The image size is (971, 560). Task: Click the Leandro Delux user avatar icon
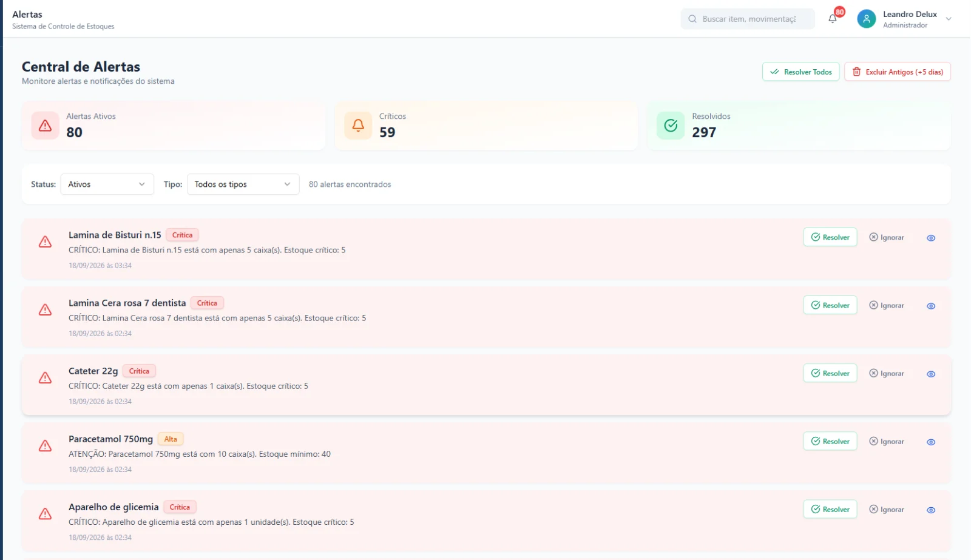coord(866,19)
